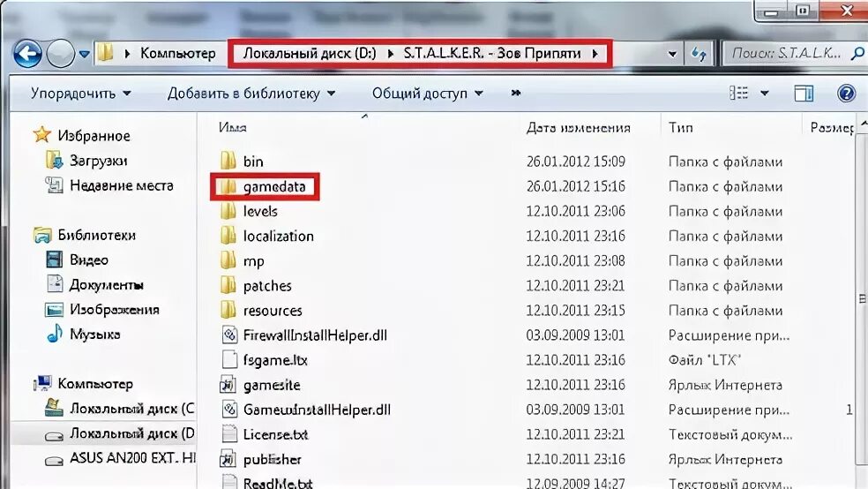Open the Упорядочить menu
The height and width of the screenshot is (489, 868).
tap(81, 93)
